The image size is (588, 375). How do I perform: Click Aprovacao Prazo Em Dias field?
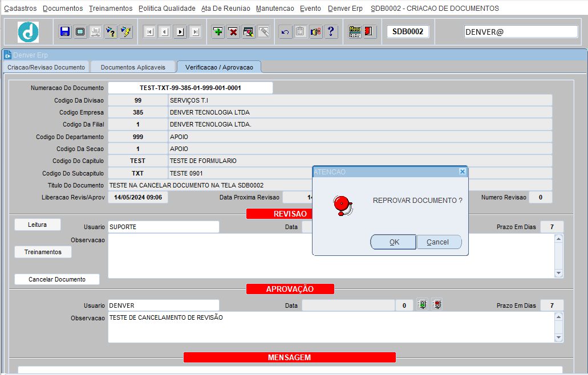[x=551, y=305]
